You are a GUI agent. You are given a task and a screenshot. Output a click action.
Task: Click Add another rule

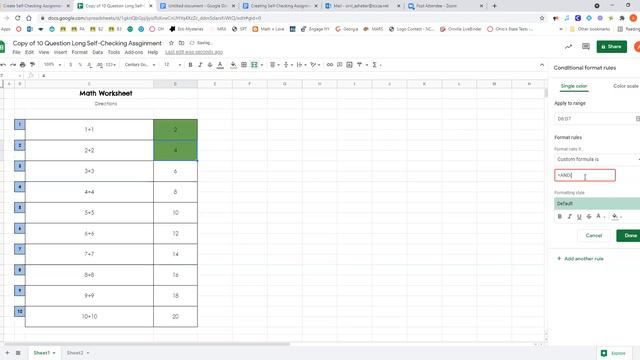[x=580, y=259]
